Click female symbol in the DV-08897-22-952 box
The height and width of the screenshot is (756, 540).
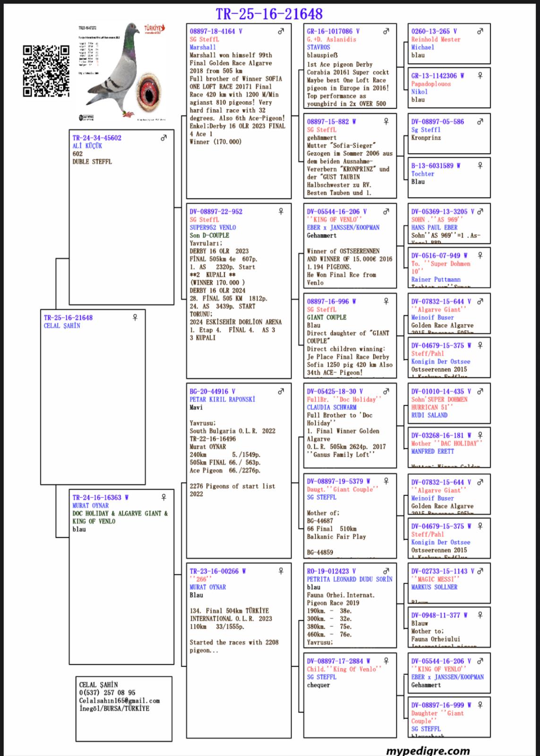(x=281, y=211)
